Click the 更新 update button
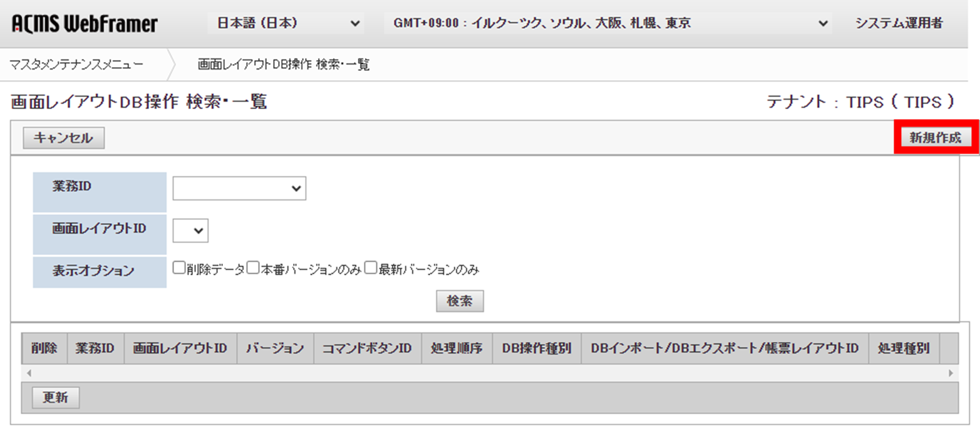980x428 pixels. click(x=54, y=397)
